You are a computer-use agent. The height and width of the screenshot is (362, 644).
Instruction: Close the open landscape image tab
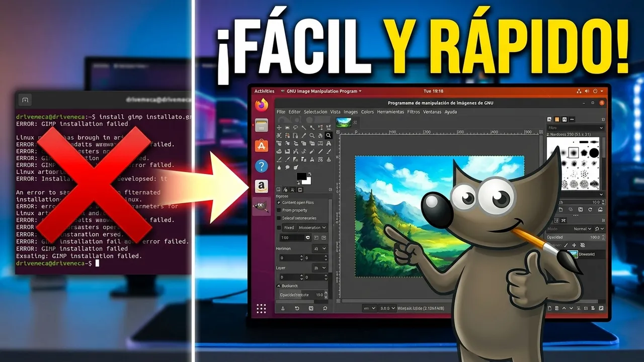click(x=354, y=122)
